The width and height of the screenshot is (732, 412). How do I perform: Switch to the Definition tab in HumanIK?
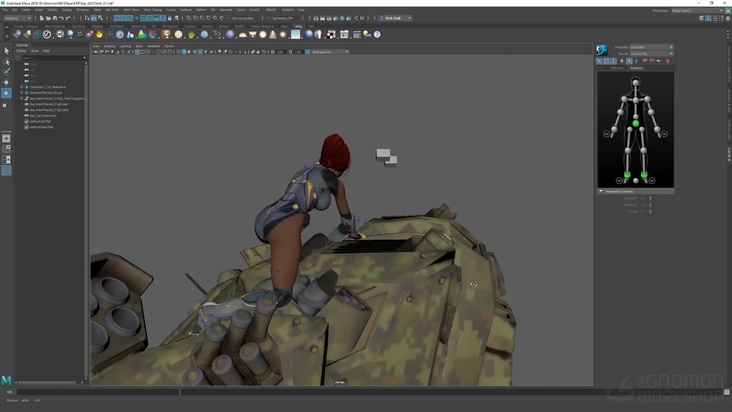(x=617, y=68)
